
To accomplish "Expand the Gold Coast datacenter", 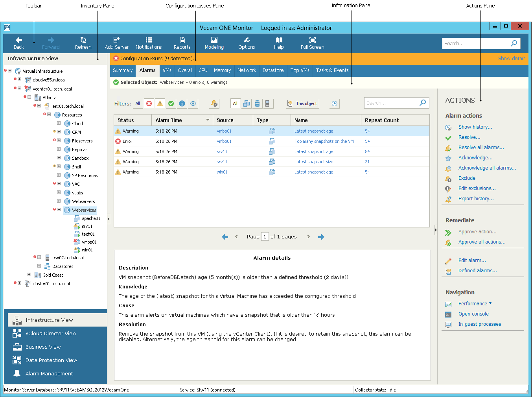I will (29, 275).
